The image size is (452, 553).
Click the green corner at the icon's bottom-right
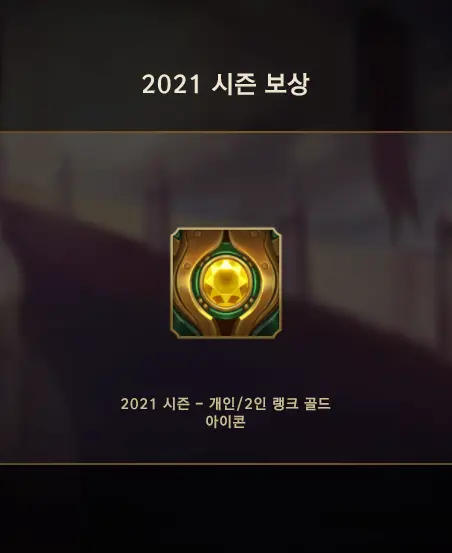(x=270, y=327)
